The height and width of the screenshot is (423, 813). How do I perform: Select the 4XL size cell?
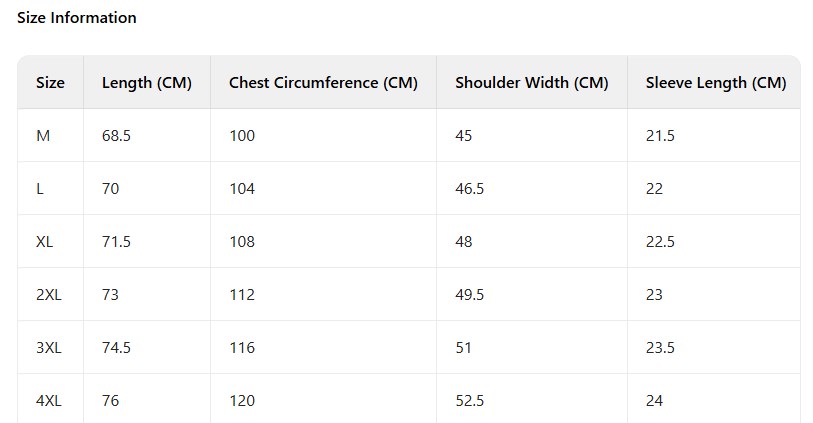49,401
